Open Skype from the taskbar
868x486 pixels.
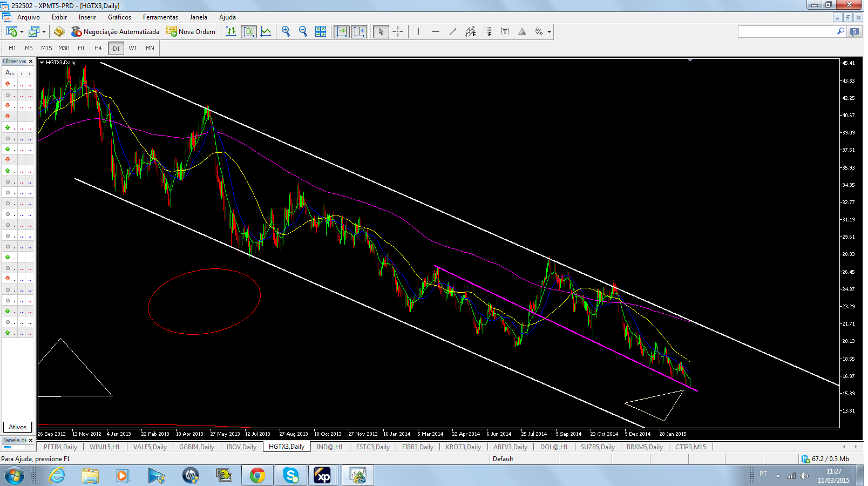[x=291, y=475]
